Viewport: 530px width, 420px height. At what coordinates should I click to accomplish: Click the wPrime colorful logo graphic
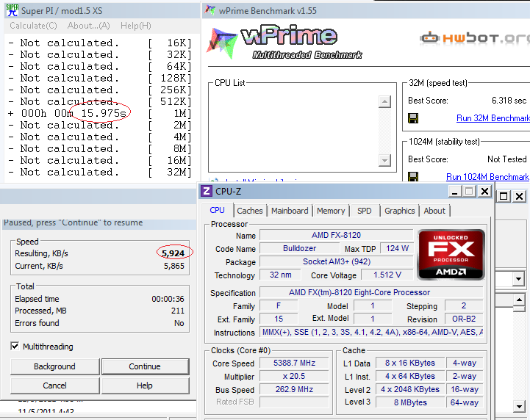[x=221, y=43]
